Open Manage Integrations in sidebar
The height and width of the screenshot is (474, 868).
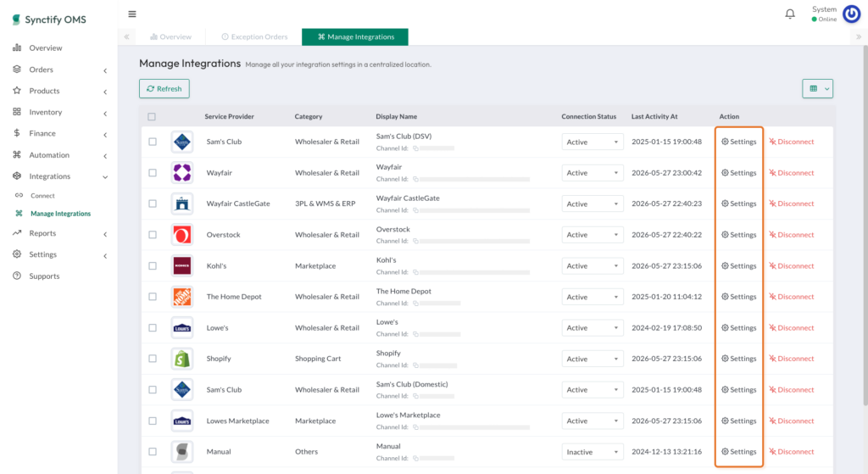pyautogui.click(x=60, y=213)
